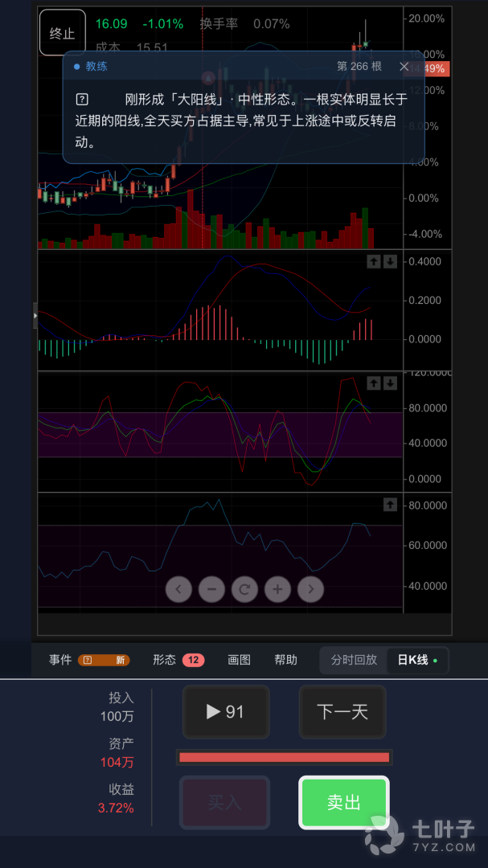Click the 0.4000 MACD axis label
The width and height of the screenshot is (488, 868).
pyautogui.click(x=424, y=261)
